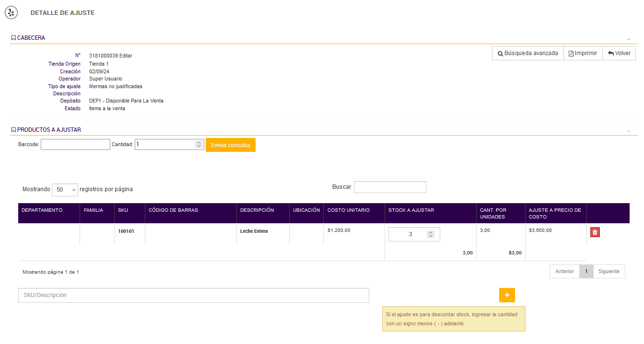The width and height of the screenshot is (644, 344).
Task: Click the Cabecera bookmark icon
Action: [13, 38]
